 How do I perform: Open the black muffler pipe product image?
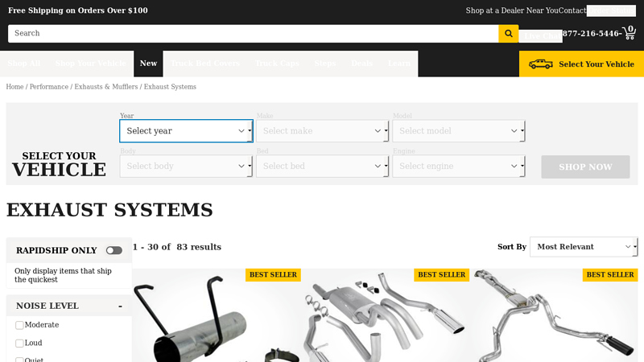[217, 315]
